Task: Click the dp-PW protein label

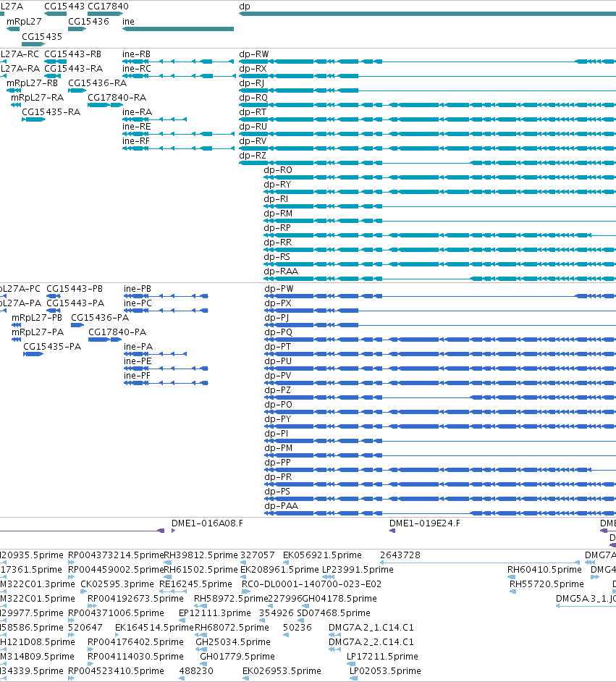Action: [279, 288]
